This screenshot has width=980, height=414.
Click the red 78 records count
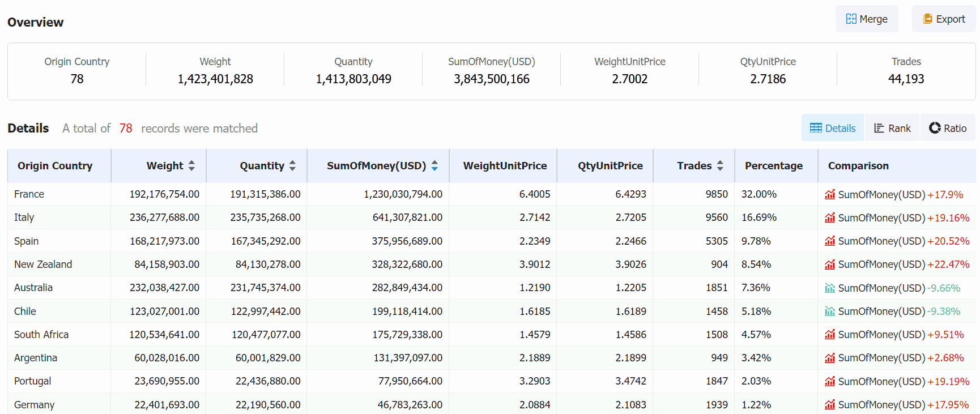coord(126,129)
